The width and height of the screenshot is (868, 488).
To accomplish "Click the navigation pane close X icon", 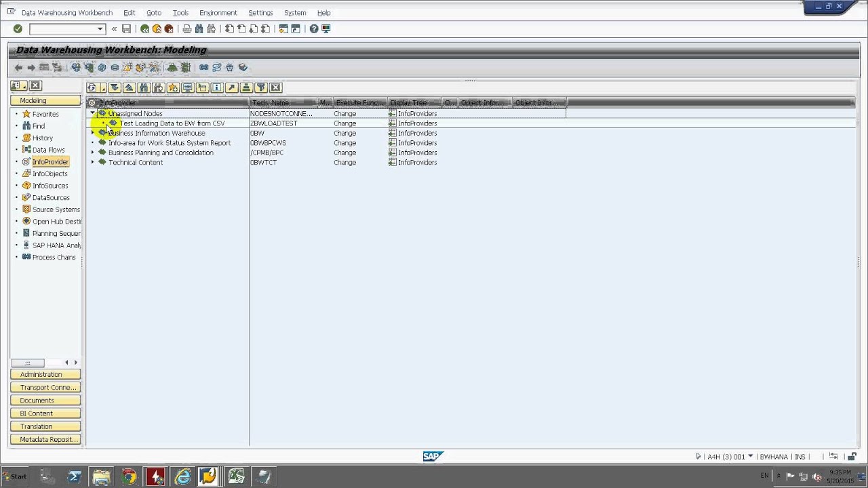I will pos(35,85).
